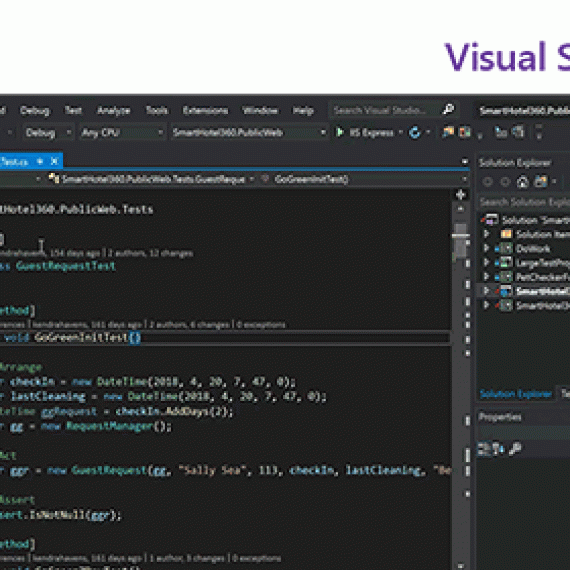Image resolution: width=570 pixels, height=570 pixels.
Task: Click the blue refresh browser icon
Action: click(x=415, y=133)
